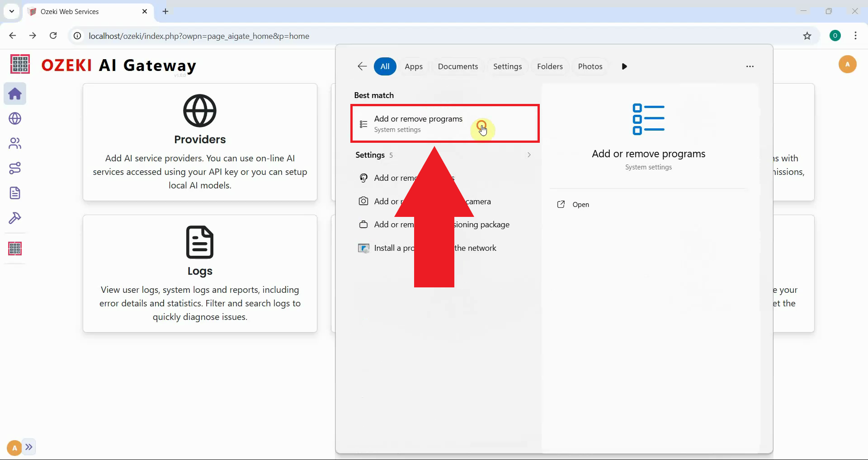Screen dimensions: 868x460
Task: Show more search categories with the arrow
Action: click(624, 66)
